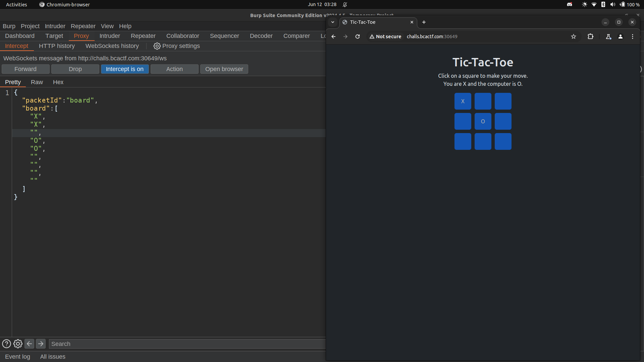Select the Hex tab for hex view

tap(58, 82)
